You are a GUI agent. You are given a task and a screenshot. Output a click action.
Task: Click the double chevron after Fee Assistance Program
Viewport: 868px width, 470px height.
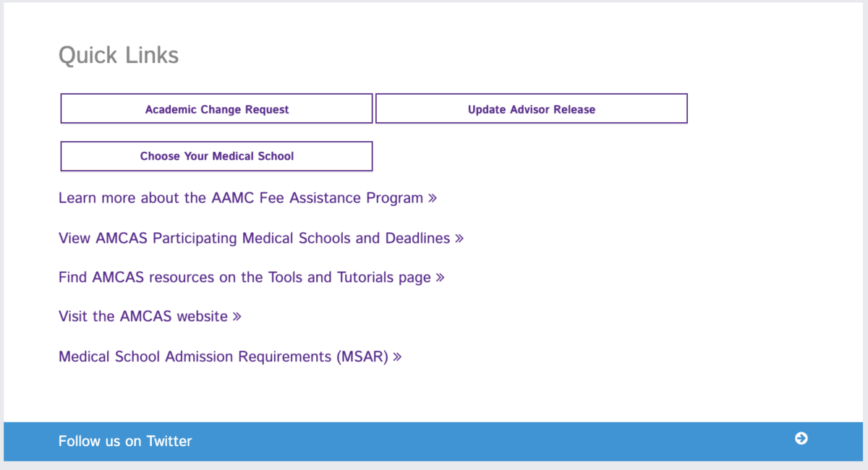(x=433, y=198)
